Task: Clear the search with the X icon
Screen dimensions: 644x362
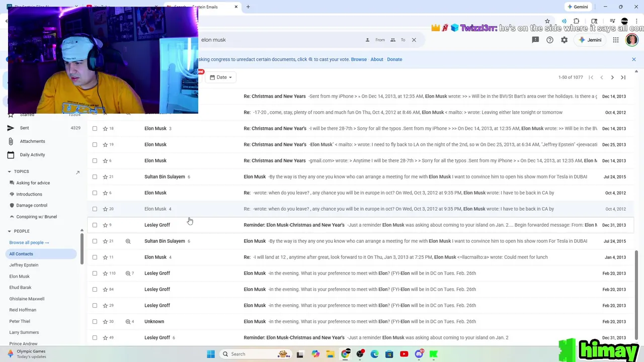Action: coord(414,40)
